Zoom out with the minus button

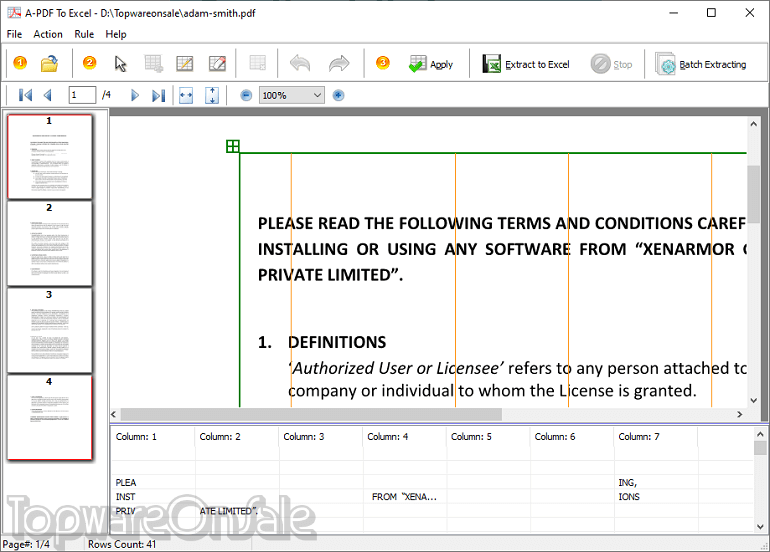(246, 95)
